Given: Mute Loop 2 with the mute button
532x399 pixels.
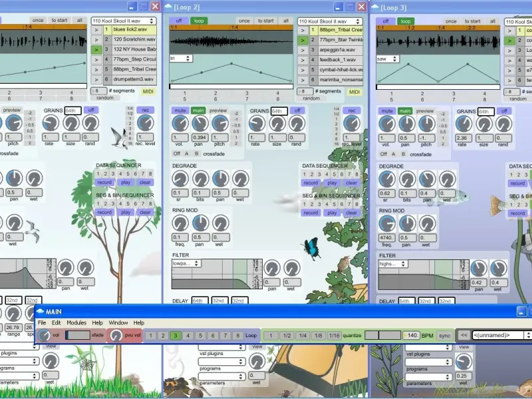Looking at the screenshot, I should [180, 110].
